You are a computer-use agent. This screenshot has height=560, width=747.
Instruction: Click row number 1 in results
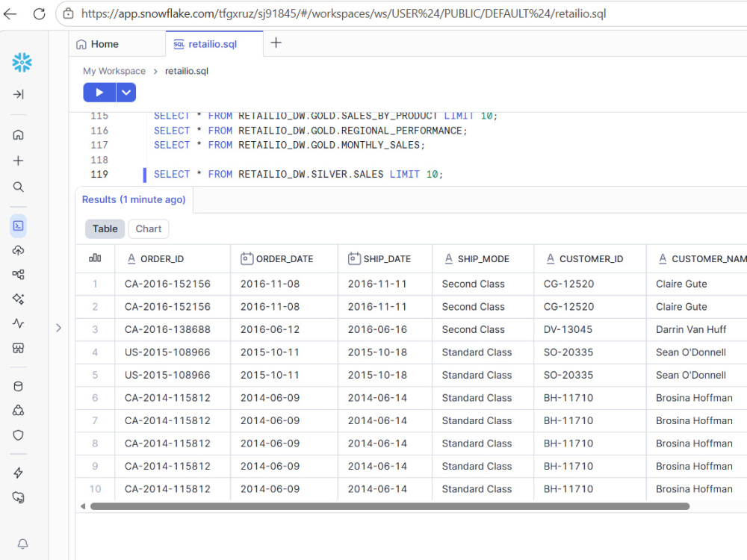95,284
